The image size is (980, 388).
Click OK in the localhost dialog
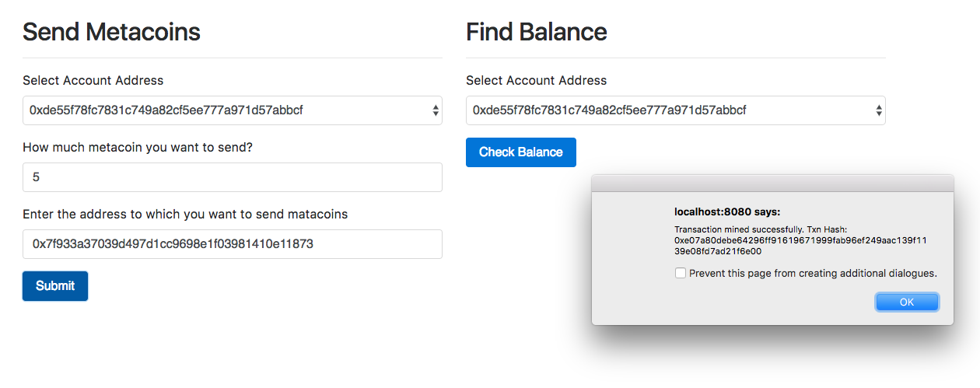(x=906, y=302)
